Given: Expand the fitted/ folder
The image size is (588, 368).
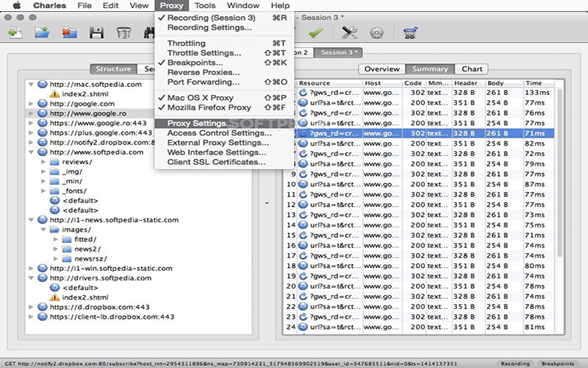Looking at the screenshot, I should [x=56, y=239].
